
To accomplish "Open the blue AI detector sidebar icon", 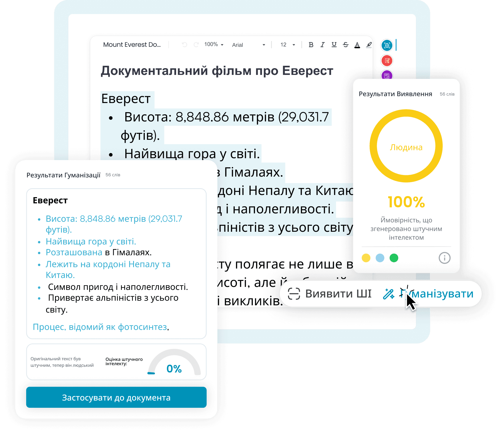I will (x=387, y=45).
